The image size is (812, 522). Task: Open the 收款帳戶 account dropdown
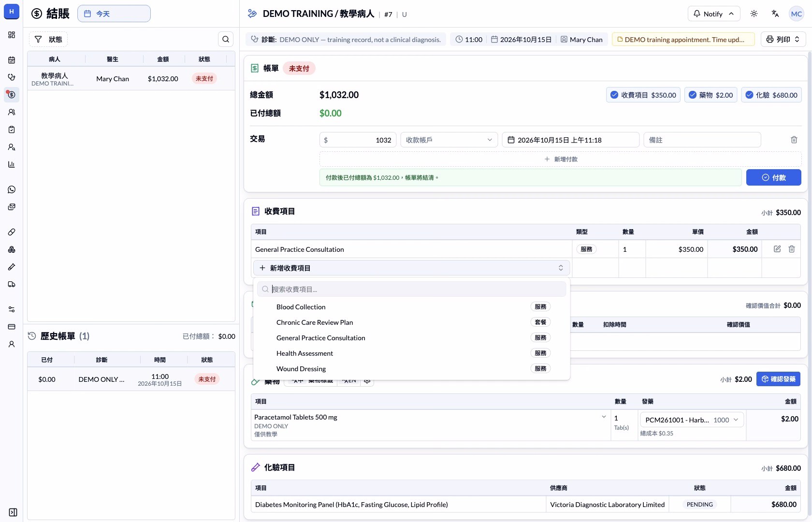point(449,140)
